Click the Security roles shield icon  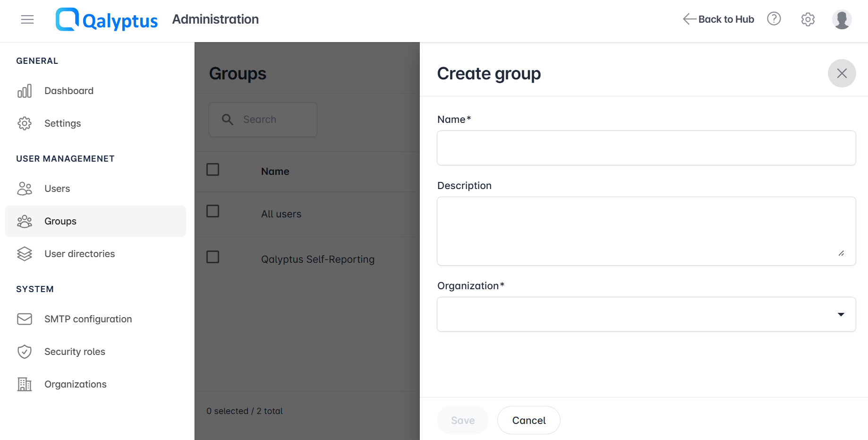[x=25, y=351]
